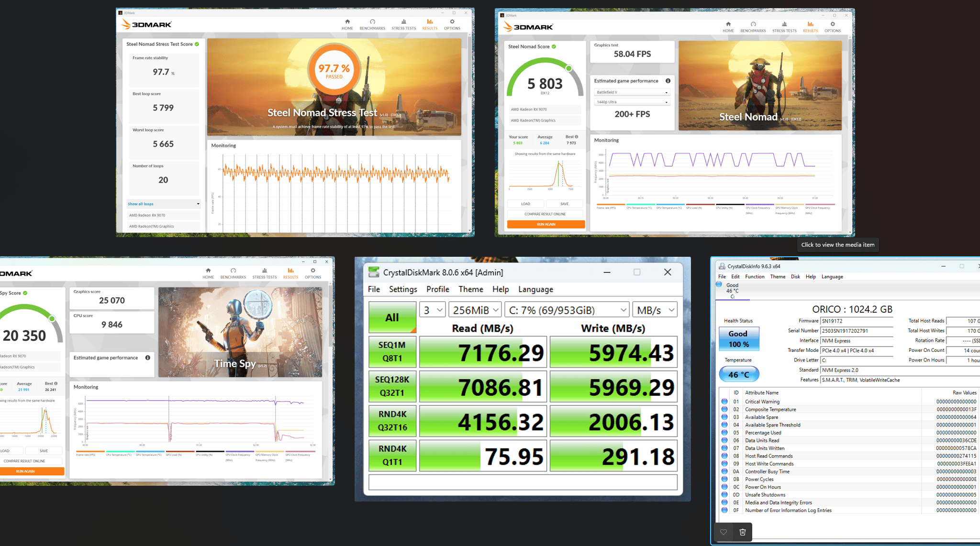Open BENCHMARKS in the Time Spy window

point(233,273)
